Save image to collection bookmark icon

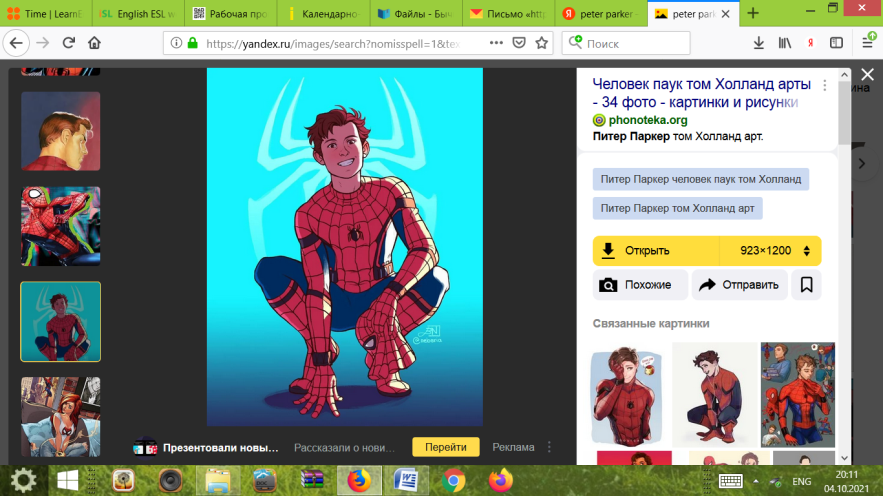click(x=806, y=285)
